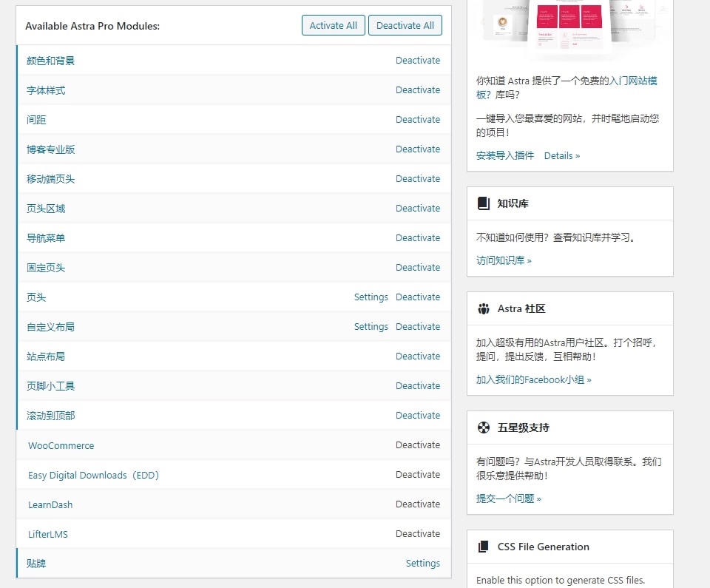
Task: Click the Activate All button
Action: [x=333, y=24]
